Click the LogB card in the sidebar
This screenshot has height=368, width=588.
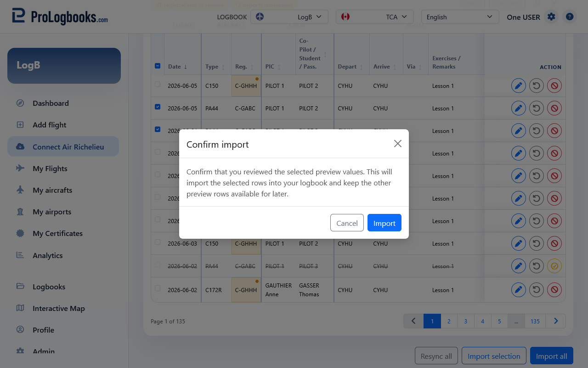tap(64, 66)
